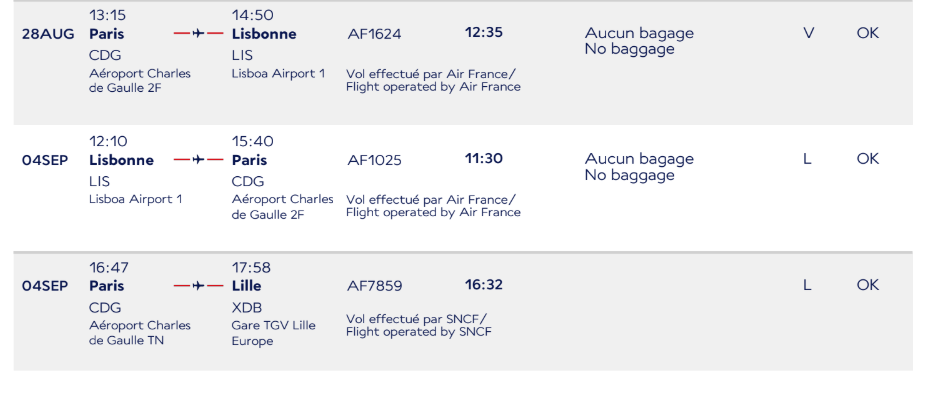Click Gare TGV Lille Europe text

click(274, 333)
